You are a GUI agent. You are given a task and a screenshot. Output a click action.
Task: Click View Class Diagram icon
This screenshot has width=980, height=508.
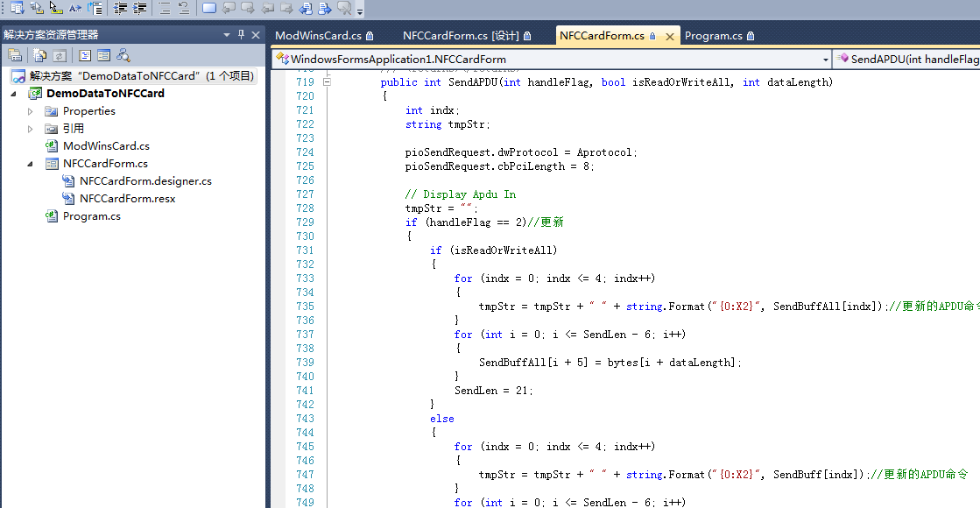[123, 55]
